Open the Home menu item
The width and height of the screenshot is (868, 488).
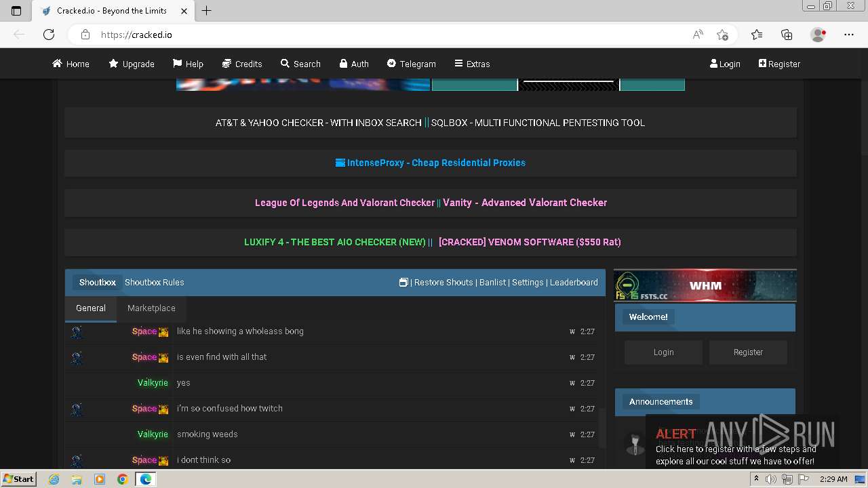[x=71, y=64]
